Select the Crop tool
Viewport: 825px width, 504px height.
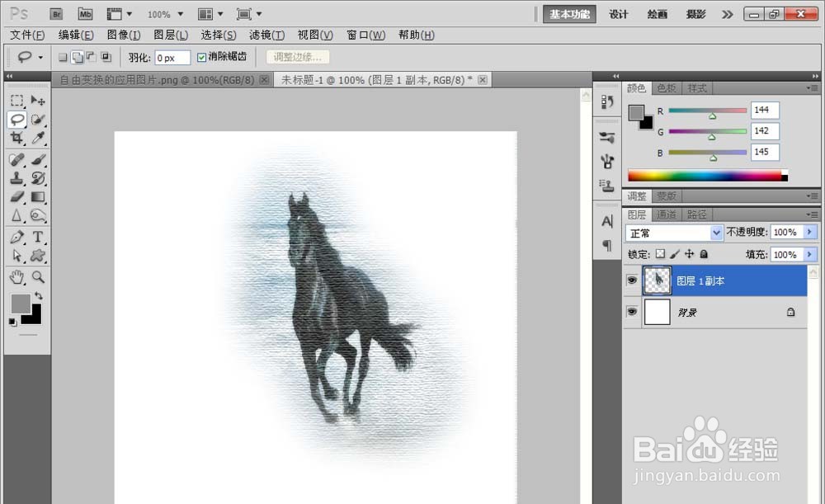pyautogui.click(x=16, y=139)
